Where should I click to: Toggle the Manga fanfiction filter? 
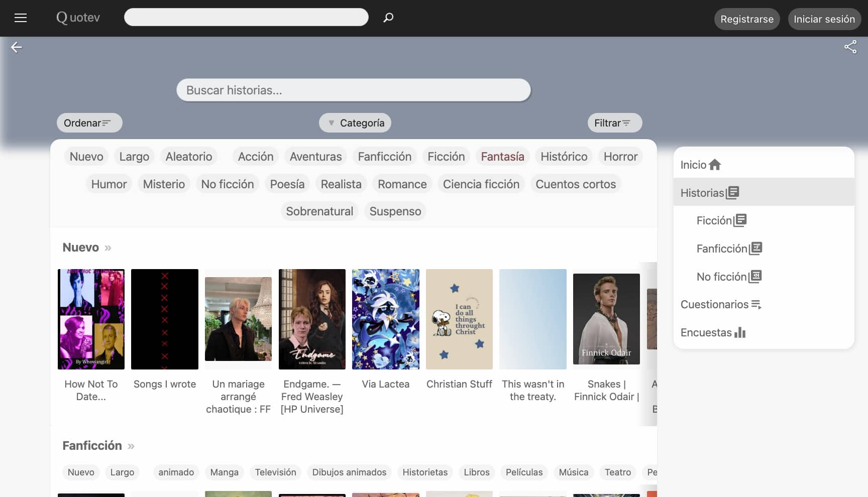click(224, 472)
